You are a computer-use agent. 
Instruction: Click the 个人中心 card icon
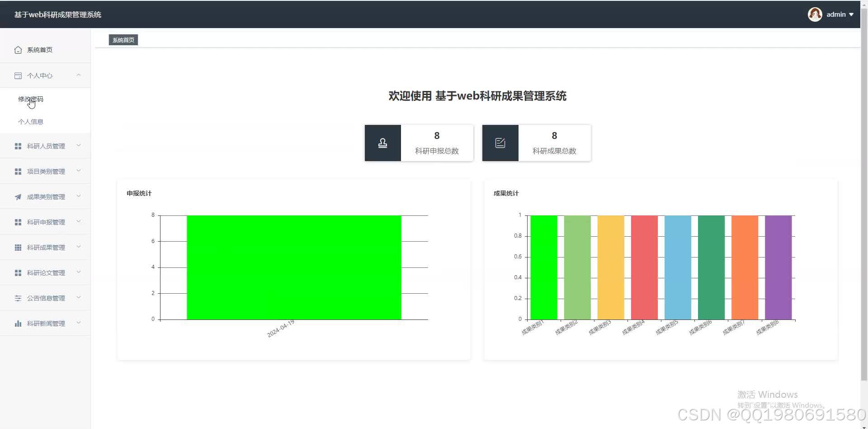pyautogui.click(x=18, y=76)
